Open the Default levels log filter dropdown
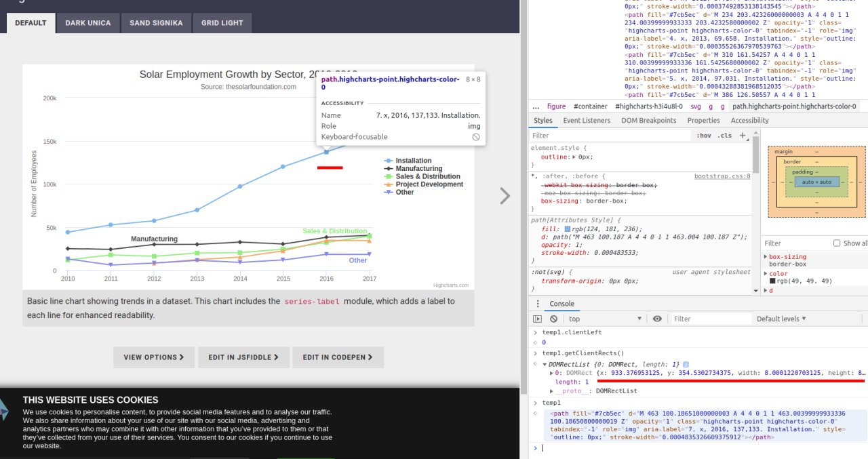This screenshot has width=868, height=459. (781, 319)
